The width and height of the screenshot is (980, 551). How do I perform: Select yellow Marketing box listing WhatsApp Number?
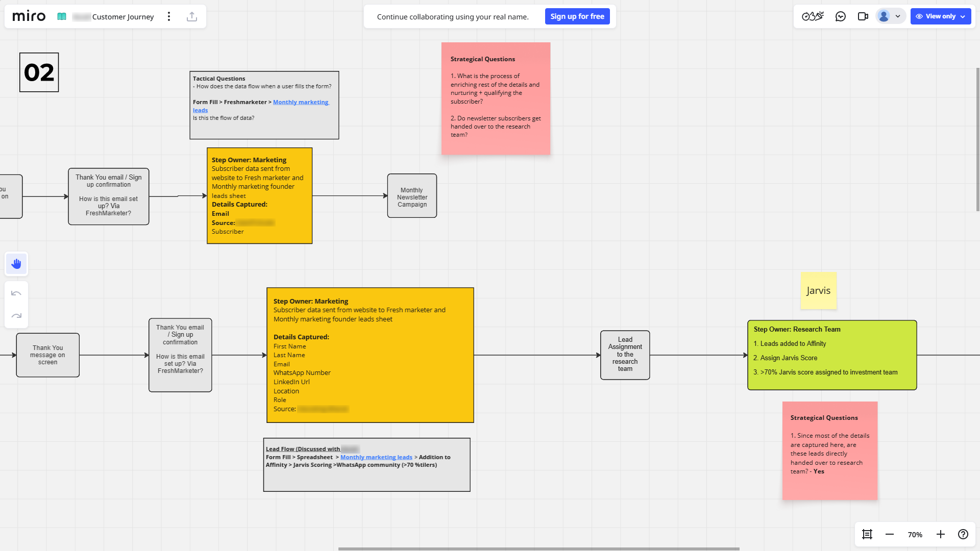pos(371,355)
